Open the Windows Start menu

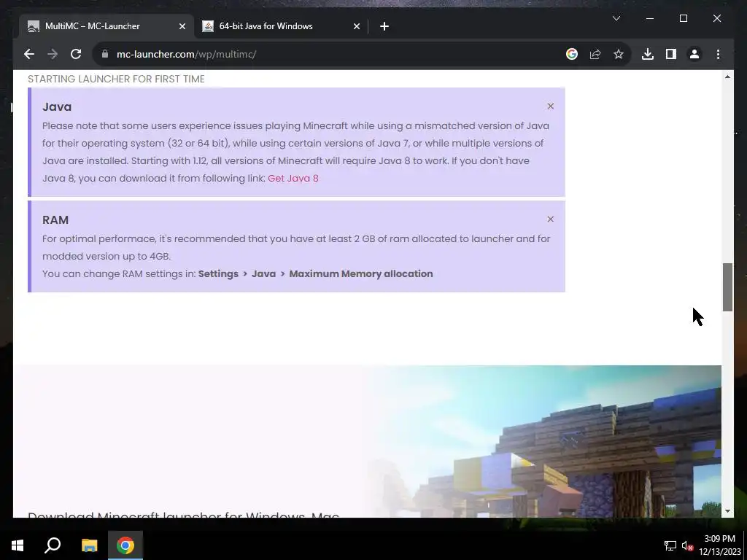[18, 545]
